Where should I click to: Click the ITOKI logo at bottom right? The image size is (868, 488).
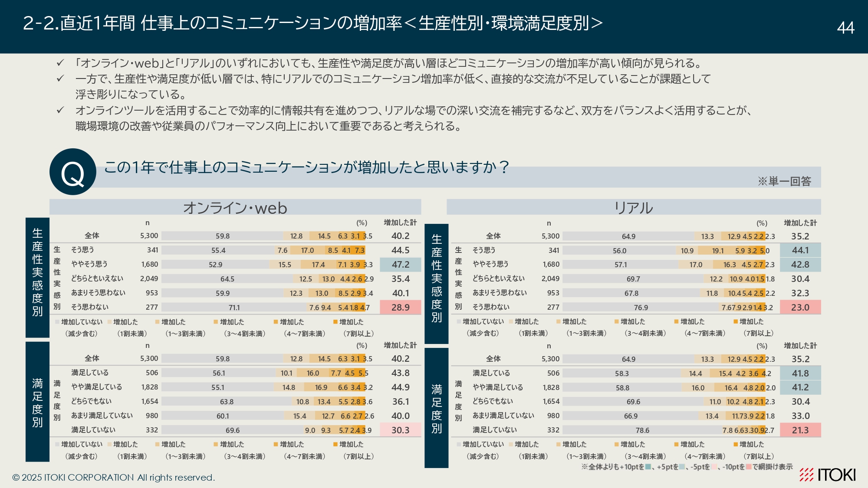(828, 475)
